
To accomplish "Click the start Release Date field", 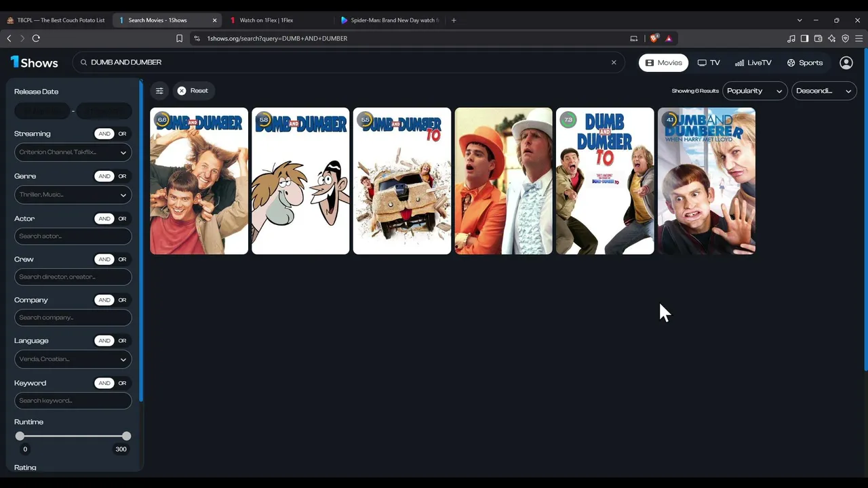I will (x=42, y=110).
